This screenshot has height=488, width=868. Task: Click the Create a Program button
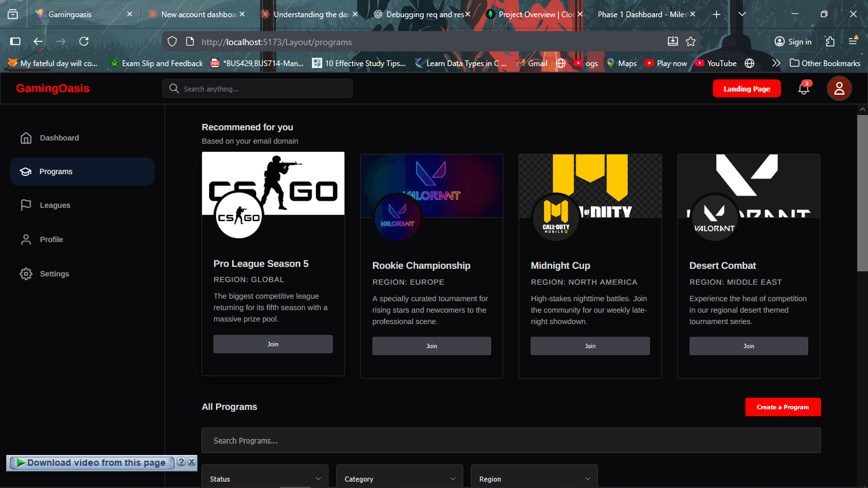click(x=783, y=407)
